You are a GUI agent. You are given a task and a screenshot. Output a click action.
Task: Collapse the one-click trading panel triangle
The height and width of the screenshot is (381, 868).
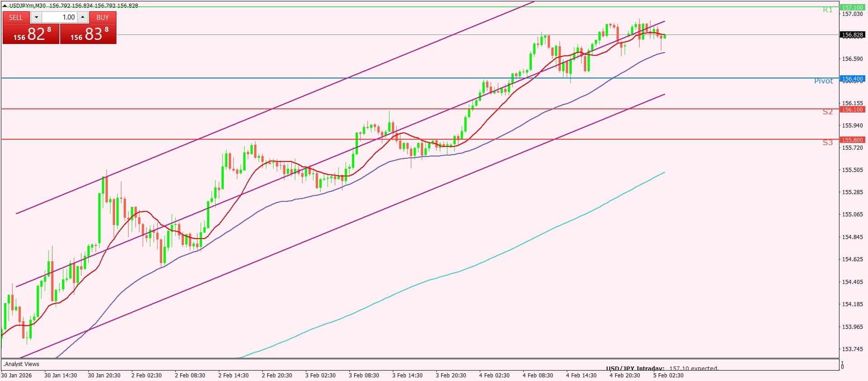(x=5, y=6)
